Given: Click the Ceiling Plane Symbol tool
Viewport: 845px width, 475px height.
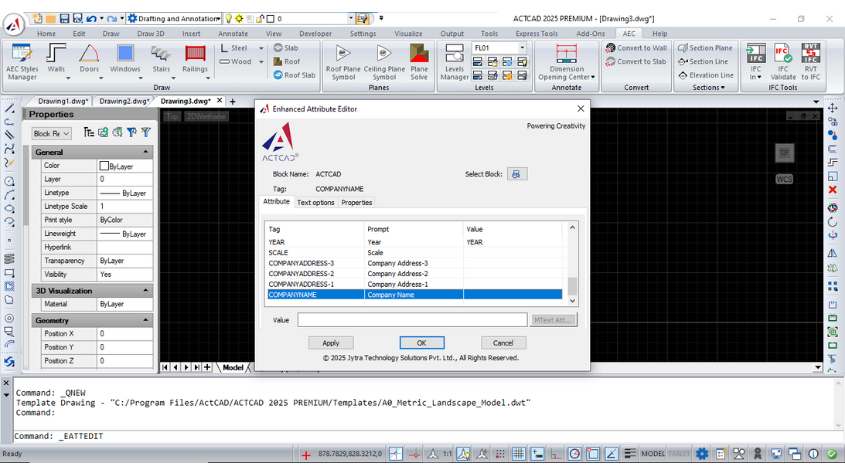Looking at the screenshot, I should tap(384, 62).
